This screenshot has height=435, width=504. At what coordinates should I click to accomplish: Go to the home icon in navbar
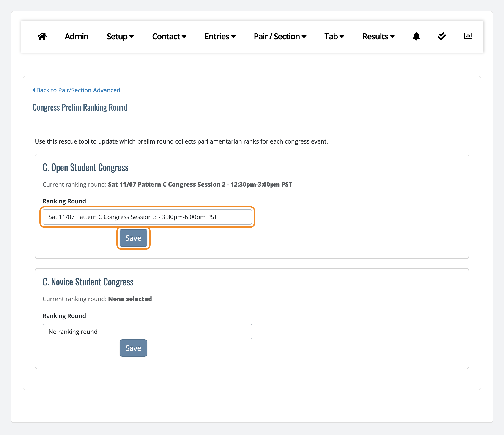pos(42,36)
